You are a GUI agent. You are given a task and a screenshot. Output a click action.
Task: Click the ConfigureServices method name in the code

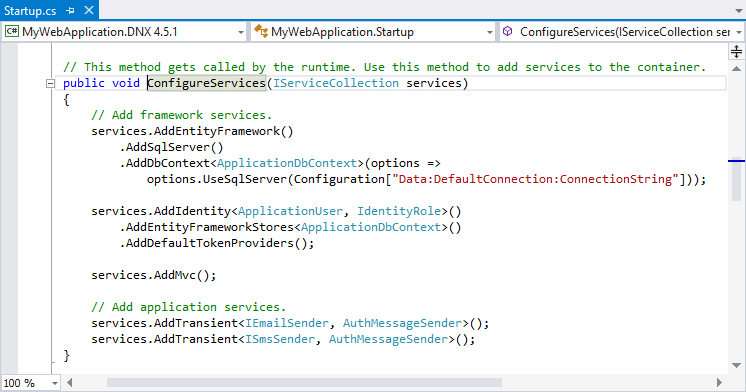(x=206, y=83)
